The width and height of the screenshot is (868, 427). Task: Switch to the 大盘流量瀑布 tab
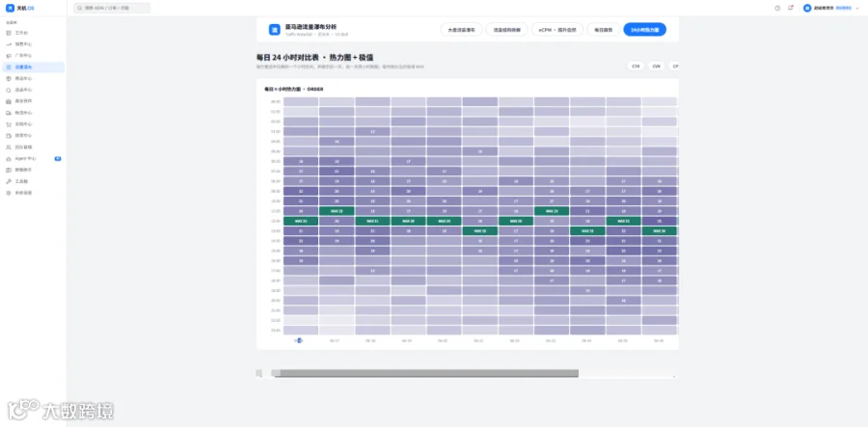click(461, 29)
